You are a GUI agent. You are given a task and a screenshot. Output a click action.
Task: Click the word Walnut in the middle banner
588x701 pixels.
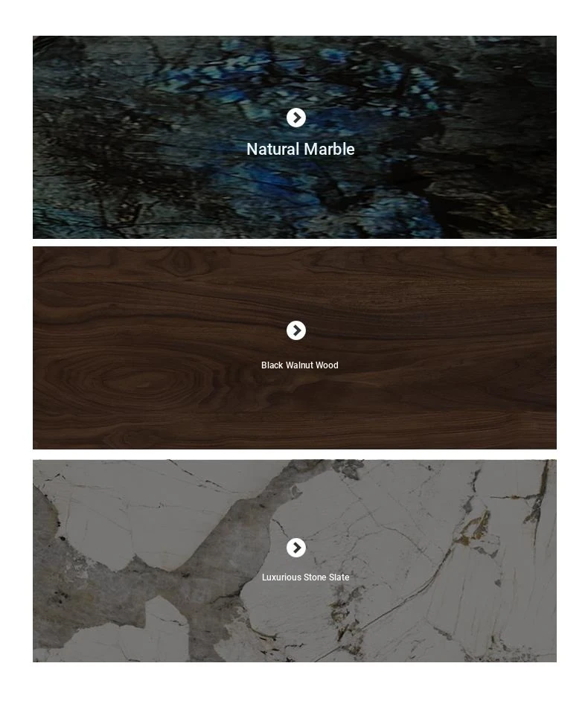click(x=299, y=365)
